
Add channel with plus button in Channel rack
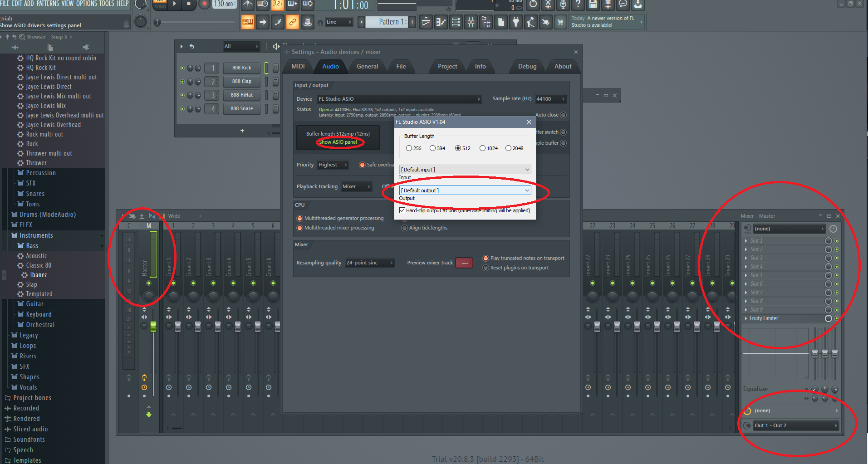pyautogui.click(x=242, y=131)
